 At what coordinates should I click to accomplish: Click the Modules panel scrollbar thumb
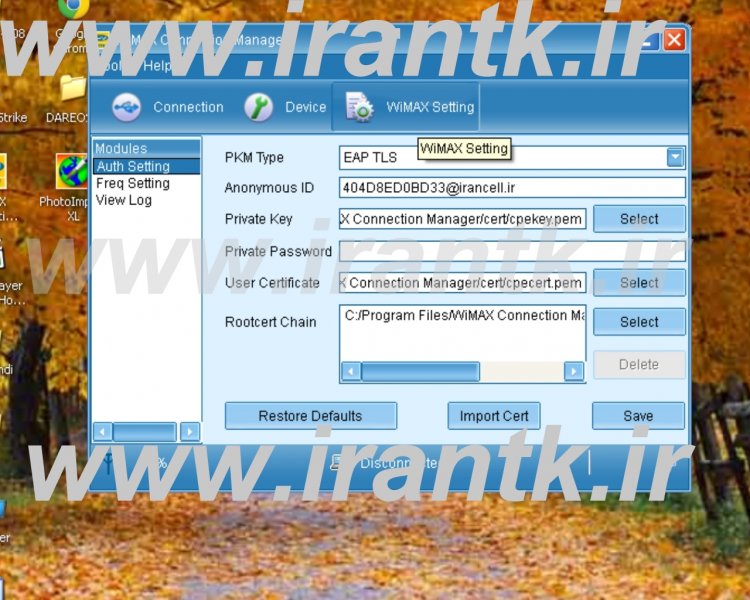pyautogui.click(x=144, y=432)
